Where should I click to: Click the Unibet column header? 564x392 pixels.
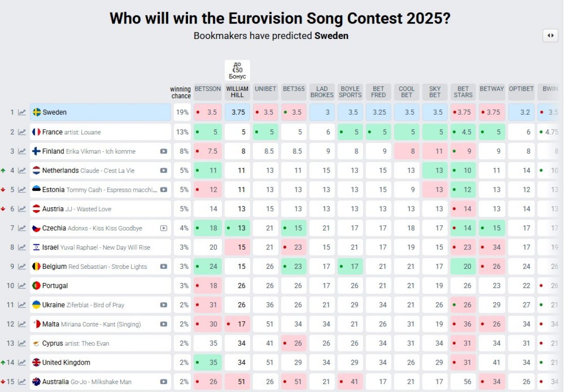pyautogui.click(x=266, y=89)
